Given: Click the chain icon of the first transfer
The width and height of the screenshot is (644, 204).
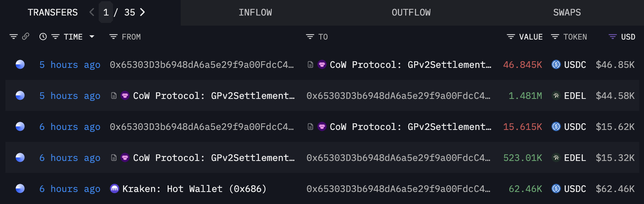Looking at the screenshot, I should [20, 65].
